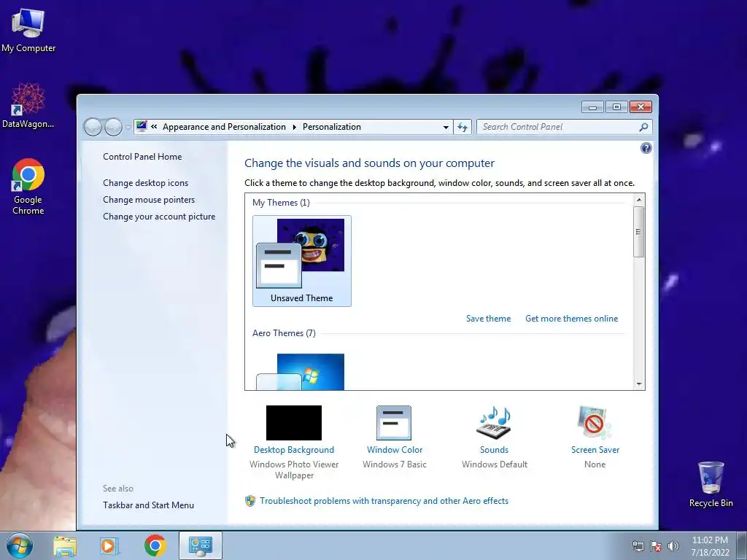The width and height of the screenshot is (747, 560).
Task: Click the volume speaker tray icon
Action: pyautogui.click(x=673, y=546)
